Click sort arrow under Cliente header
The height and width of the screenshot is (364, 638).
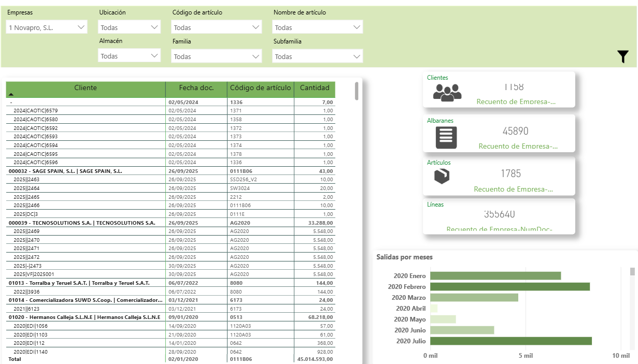(11, 95)
